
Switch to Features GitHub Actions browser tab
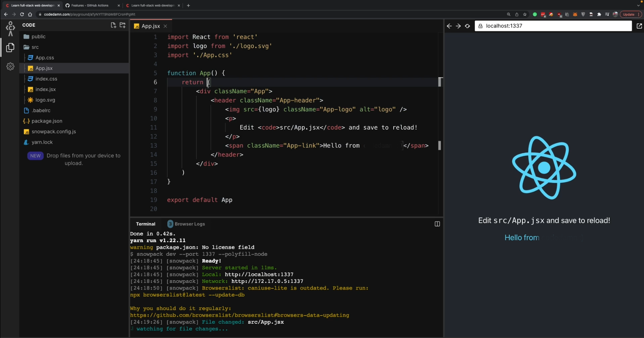tap(90, 5)
